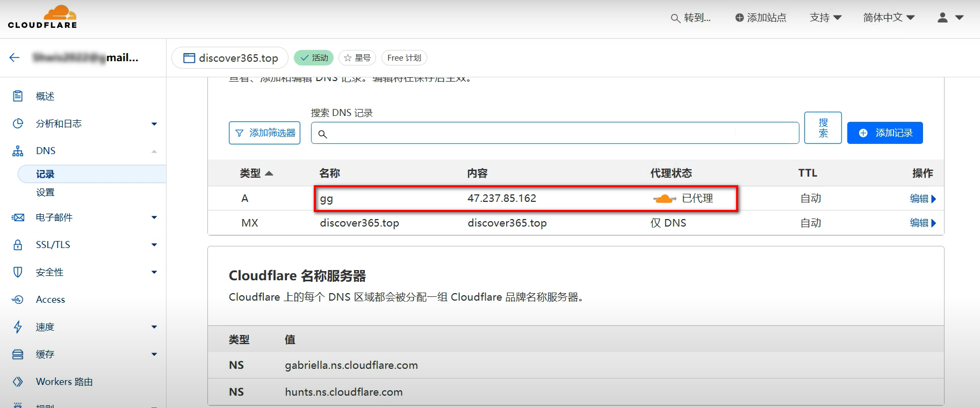This screenshot has width=980, height=408.
Task: Click the 安全性 shield icon
Action: pos(18,272)
